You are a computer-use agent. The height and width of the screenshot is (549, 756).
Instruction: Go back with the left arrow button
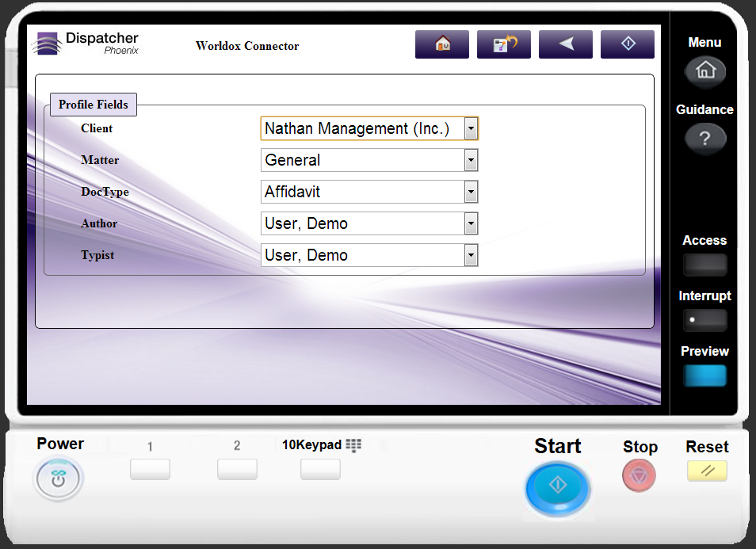[x=565, y=44]
